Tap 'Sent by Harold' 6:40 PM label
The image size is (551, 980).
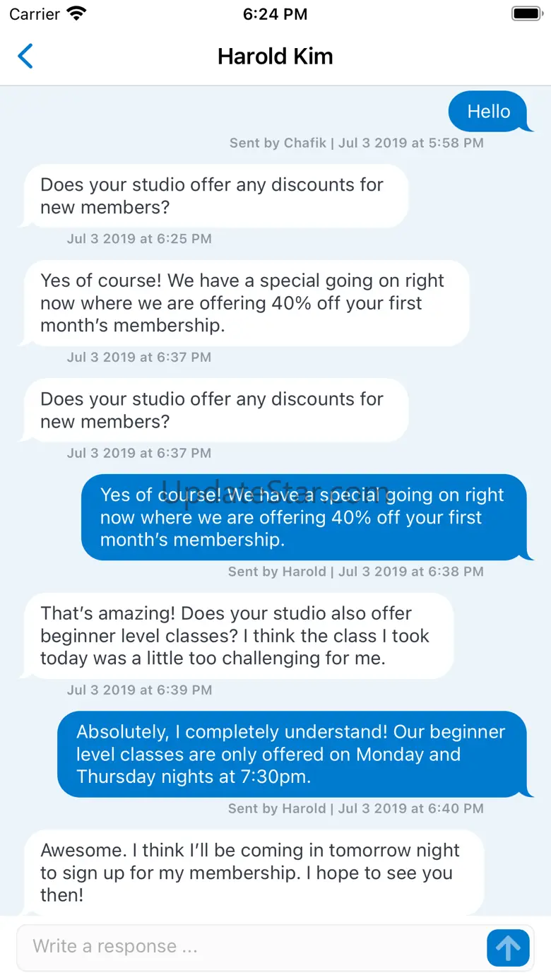tap(355, 808)
